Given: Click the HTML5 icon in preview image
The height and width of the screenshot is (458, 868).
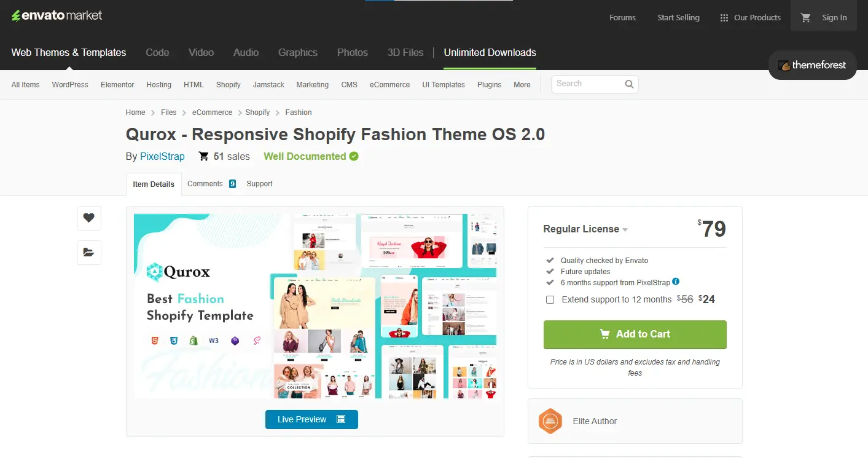Looking at the screenshot, I should [x=154, y=340].
